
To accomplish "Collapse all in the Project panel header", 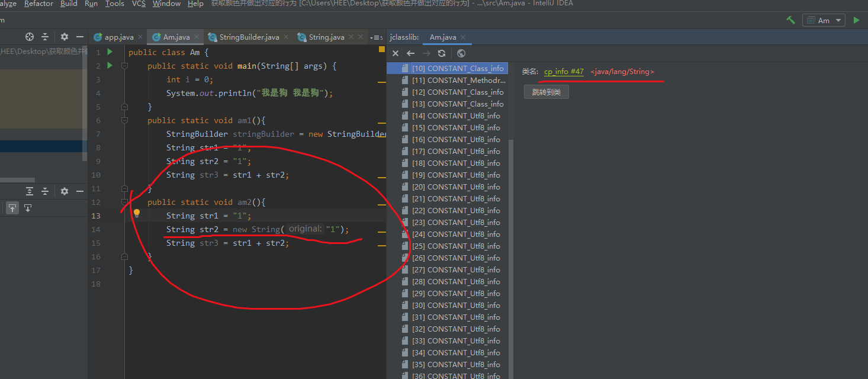I will coord(45,37).
